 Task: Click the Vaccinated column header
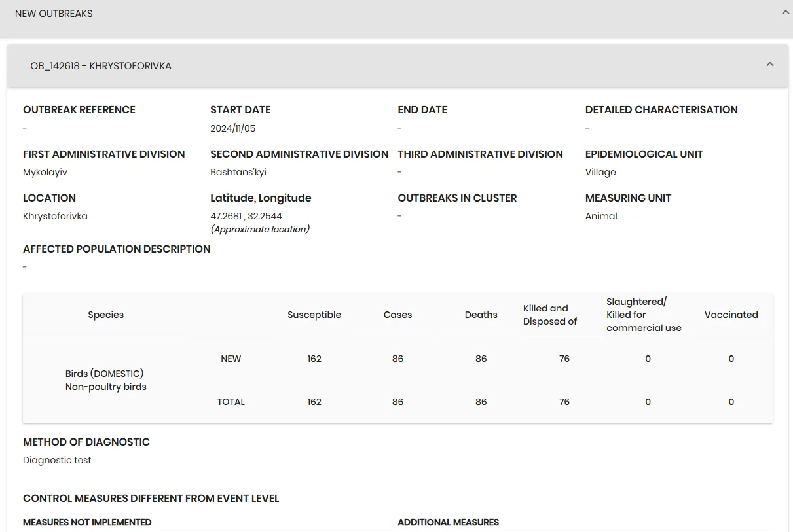pos(731,315)
